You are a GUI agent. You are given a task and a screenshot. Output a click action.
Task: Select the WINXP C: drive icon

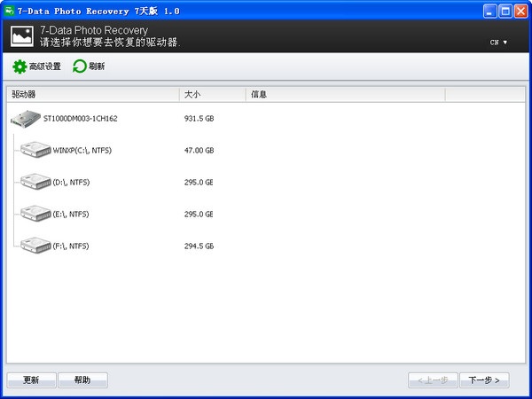click(x=35, y=150)
